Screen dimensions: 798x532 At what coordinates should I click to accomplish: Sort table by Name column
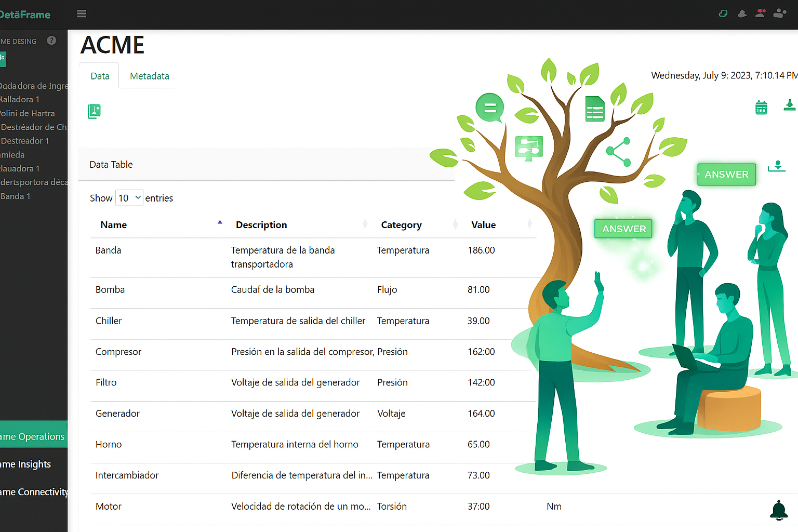(114, 225)
